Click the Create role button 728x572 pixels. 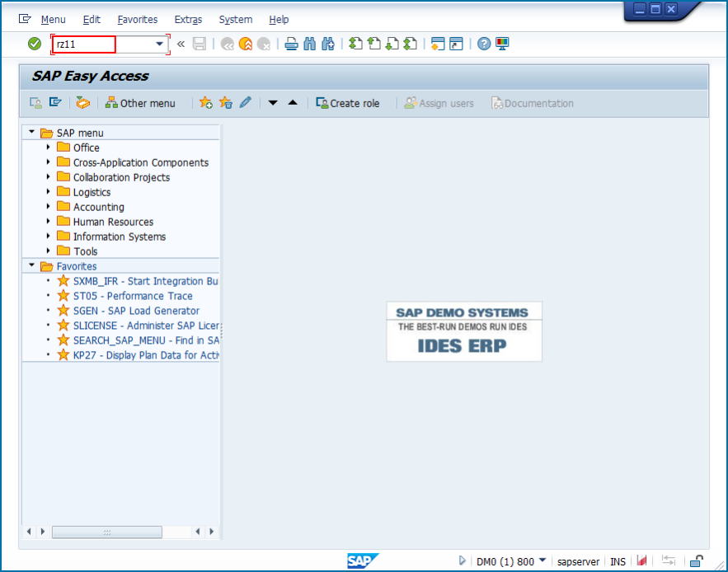coord(348,103)
